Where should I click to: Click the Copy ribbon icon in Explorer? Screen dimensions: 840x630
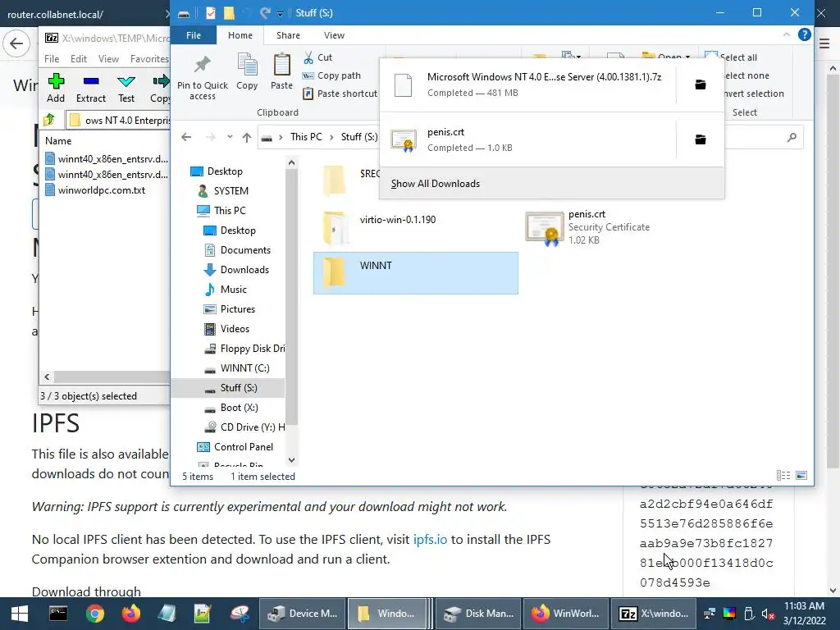coord(247,71)
